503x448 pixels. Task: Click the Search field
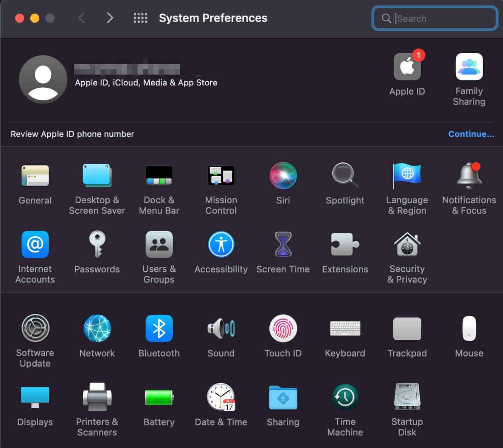(435, 18)
